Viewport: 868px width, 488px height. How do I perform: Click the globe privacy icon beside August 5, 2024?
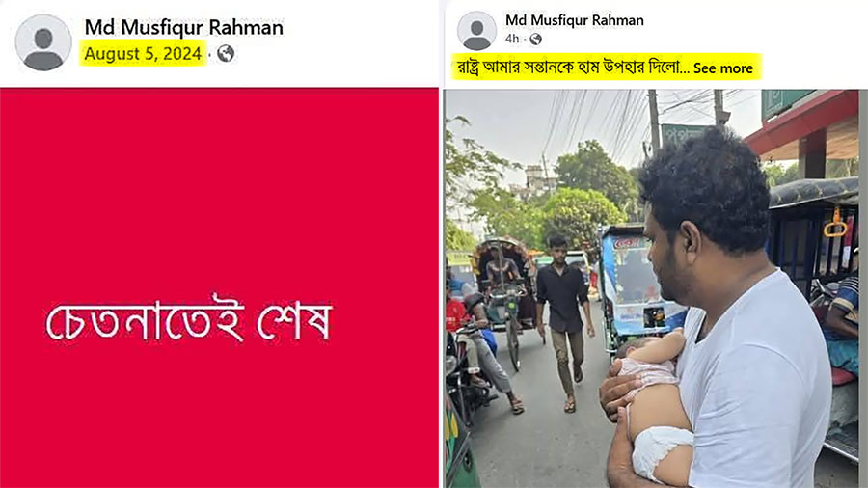click(226, 54)
